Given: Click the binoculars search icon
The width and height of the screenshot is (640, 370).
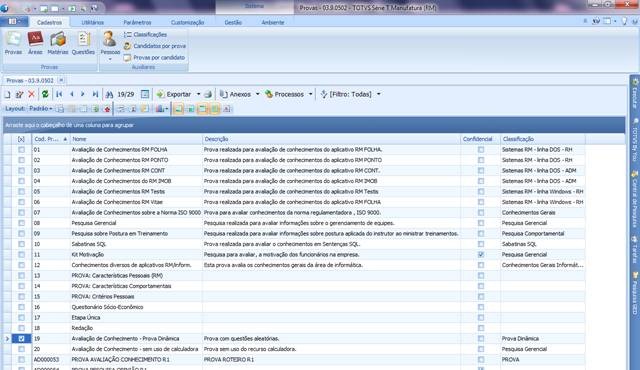Looking at the screenshot, I should tap(109, 95).
